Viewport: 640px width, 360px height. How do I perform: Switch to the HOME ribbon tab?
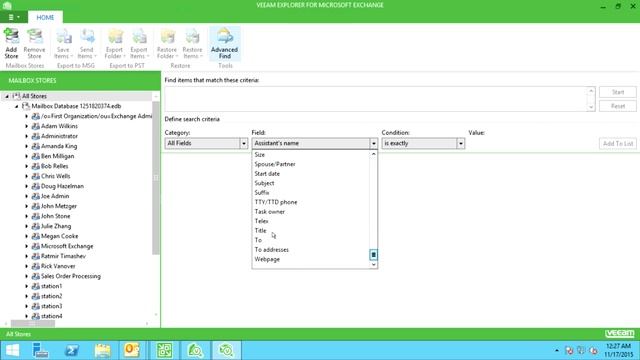(x=45, y=17)
